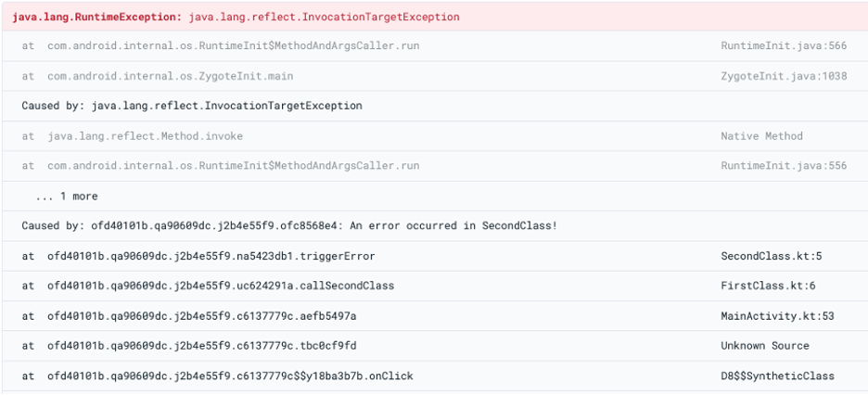The image size is (868, 395).
Task: Click the Native Method label
Action: (x=761, y=136)
